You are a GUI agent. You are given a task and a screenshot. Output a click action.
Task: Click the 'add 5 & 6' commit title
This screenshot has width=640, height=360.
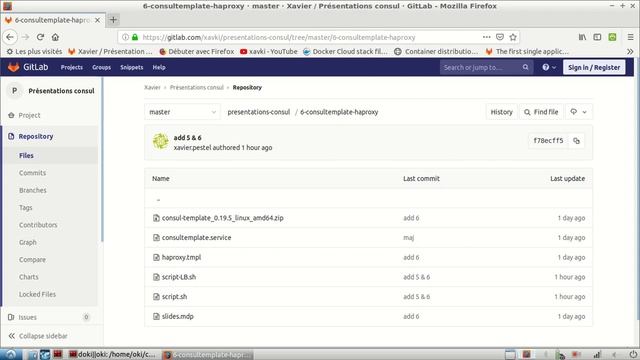pyautogui.click(x=187, y=138)
